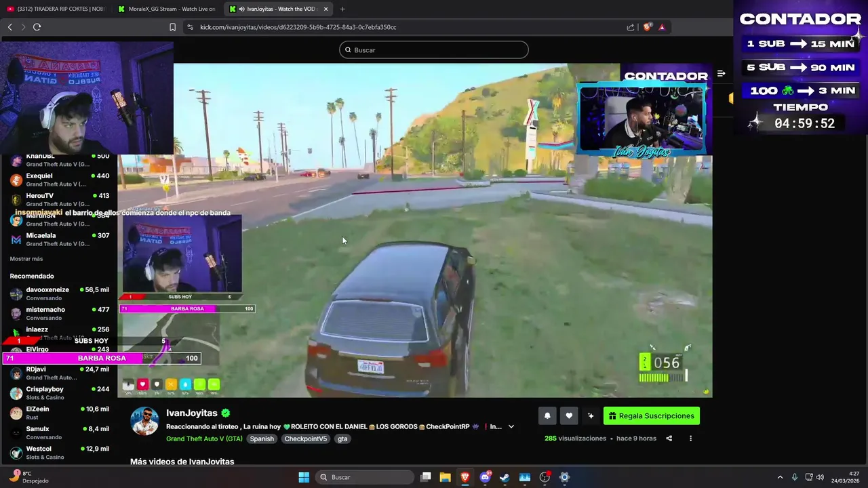868x488 pixels.
Task: Open the KhanDBL channel in the sidebar
Action: 59,161
